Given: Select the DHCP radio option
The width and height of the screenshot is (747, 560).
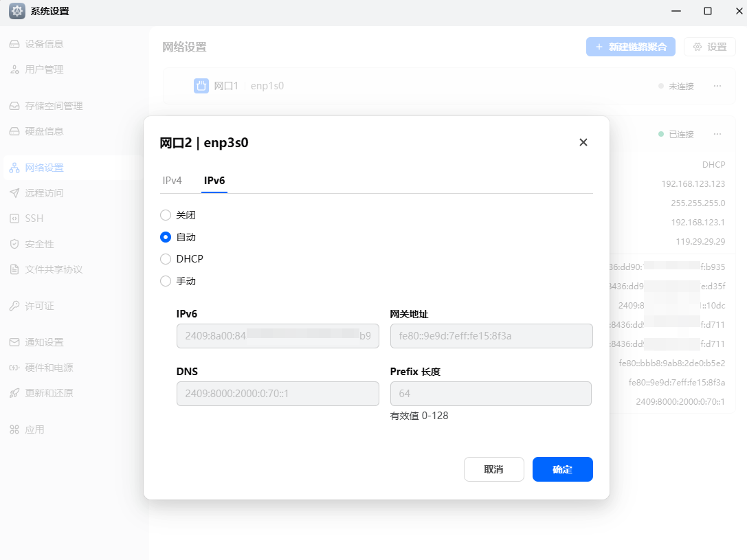Looking at the screenshot, I should [166, 259].
